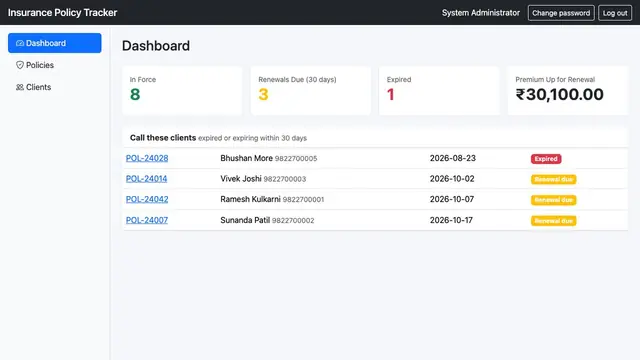Image resolution: width=640 pixels, height=360 pixels.
Task: Click the Dashboard gauge icon in sidebar
Action: coord(20,43)
